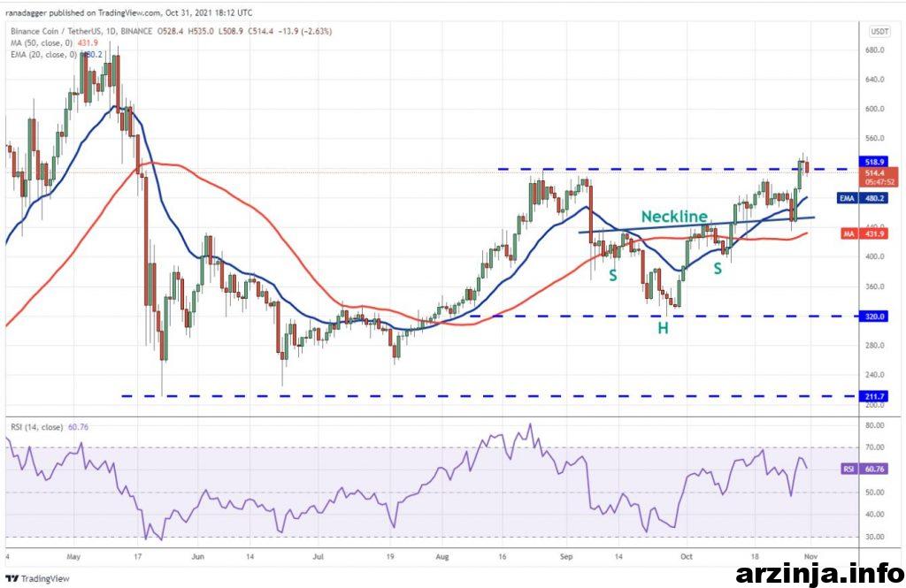Select the Neckline text annotation
This screenshot has width=906, height=588.
[x=674, y=217]
